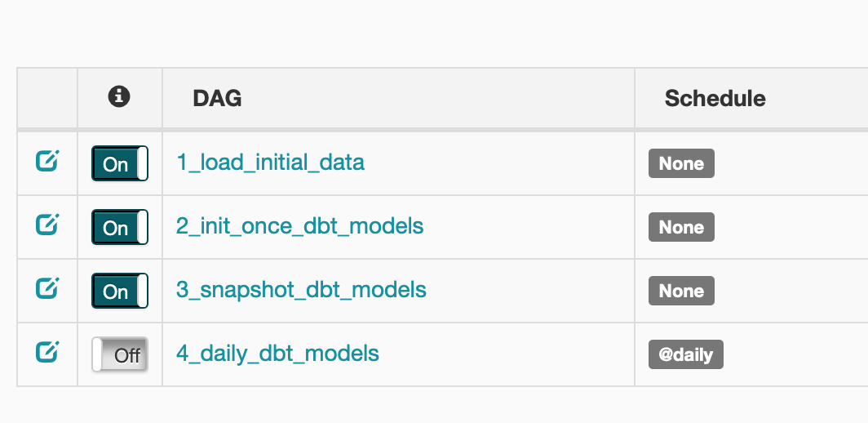The height and width of the screenshot is (423, 868).
Task: Open the 1_load_initial_data DAG link
Action: 270,163
